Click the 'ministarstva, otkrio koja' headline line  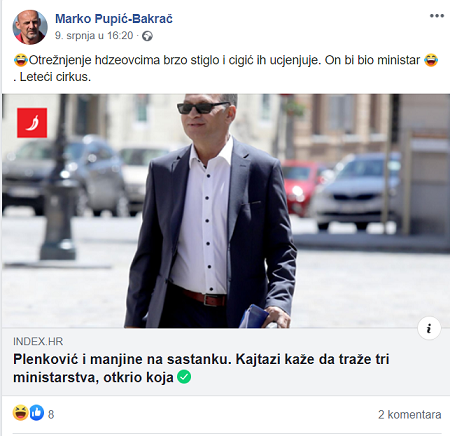tap(93, 377)
